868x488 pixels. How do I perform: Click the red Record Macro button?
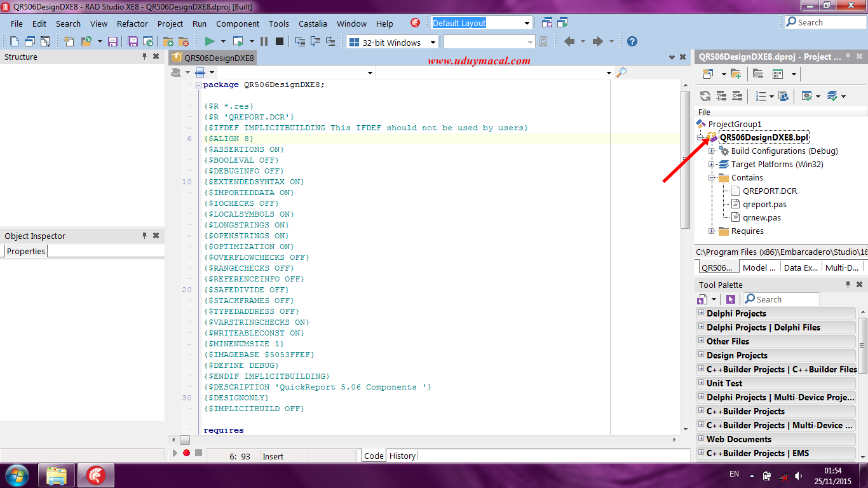click(x=186, y=452)
